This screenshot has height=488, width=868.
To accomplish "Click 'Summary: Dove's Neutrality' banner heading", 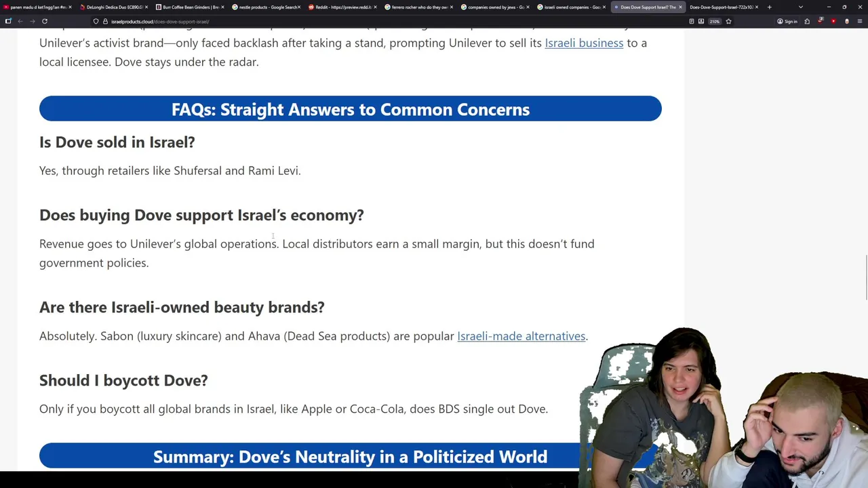I will pyautogui.click(x=350, y=457).
